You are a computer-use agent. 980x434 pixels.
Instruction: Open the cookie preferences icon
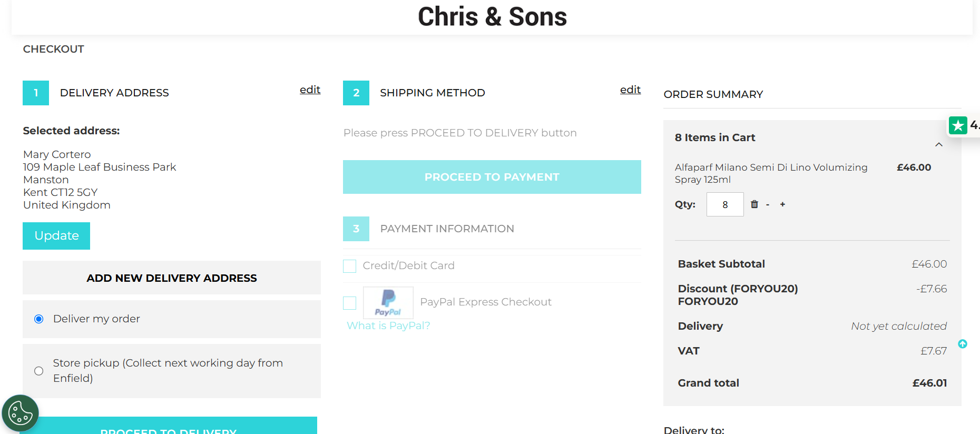pyautogui.click(x=21, y=413)
